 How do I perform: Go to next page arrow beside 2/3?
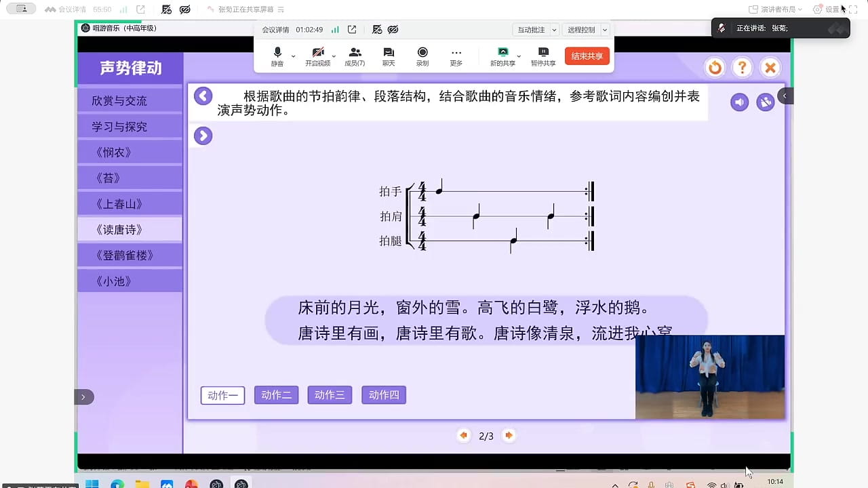tap(509, 435)
